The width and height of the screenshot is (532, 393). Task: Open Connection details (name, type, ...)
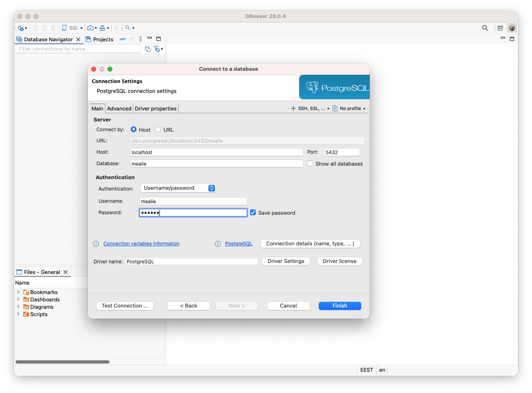310,243
